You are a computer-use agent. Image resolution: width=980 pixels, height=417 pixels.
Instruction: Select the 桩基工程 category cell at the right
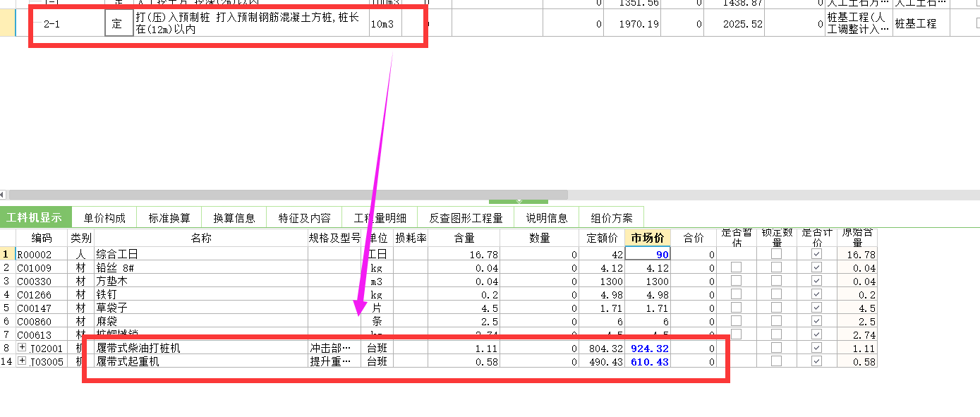click(921, 23)
